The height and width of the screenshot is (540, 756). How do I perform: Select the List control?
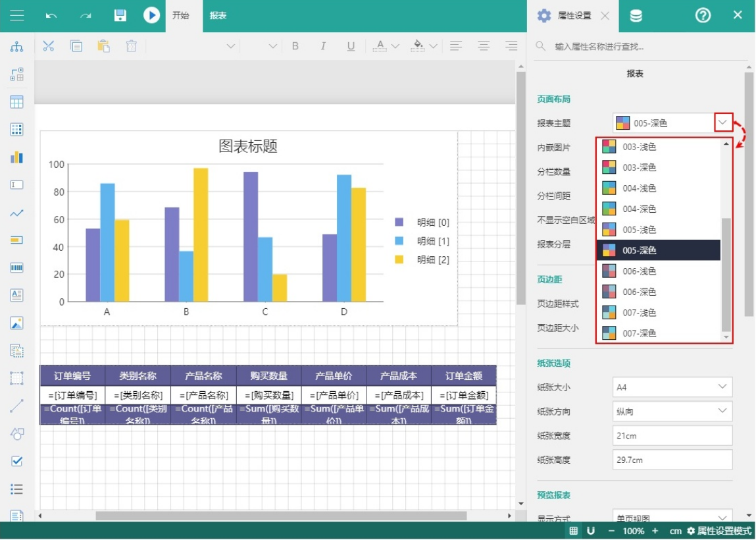[x=17, y=489]
